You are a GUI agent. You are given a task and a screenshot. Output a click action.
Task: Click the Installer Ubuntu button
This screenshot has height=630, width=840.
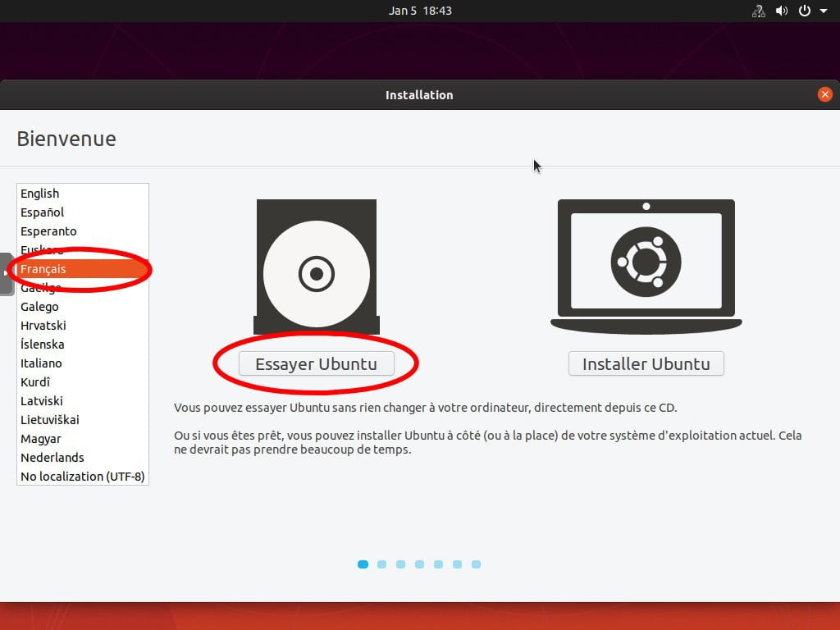point(646,363)
